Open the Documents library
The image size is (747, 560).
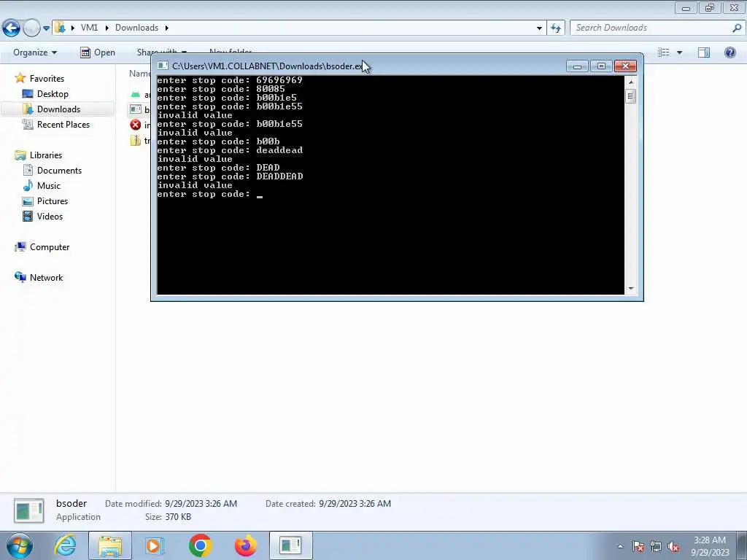click(x=59, y=171)
